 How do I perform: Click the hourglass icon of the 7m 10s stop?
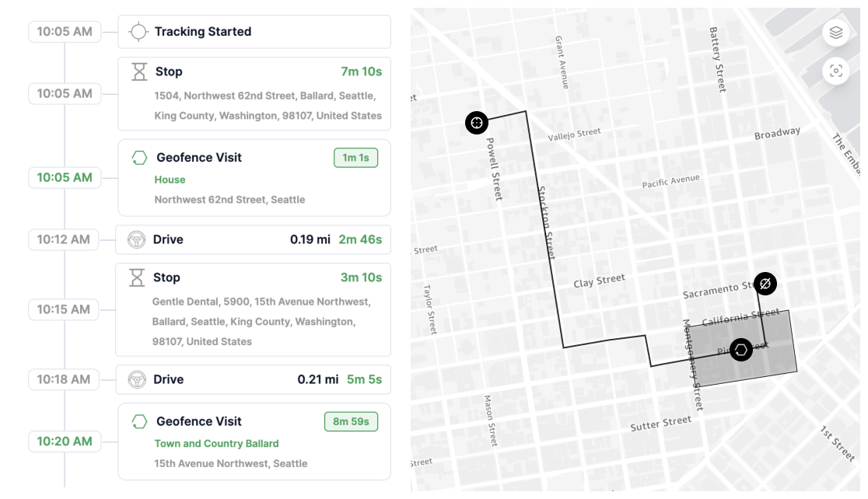(139, 72)
